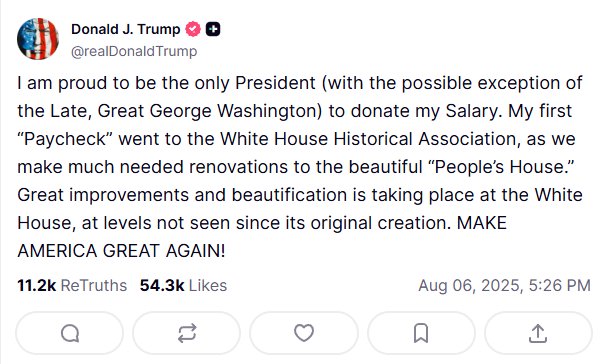Visit the @realDonaldTrump handle link
Image resolution: width=605 pixels, height=364 pixels.
134,51
